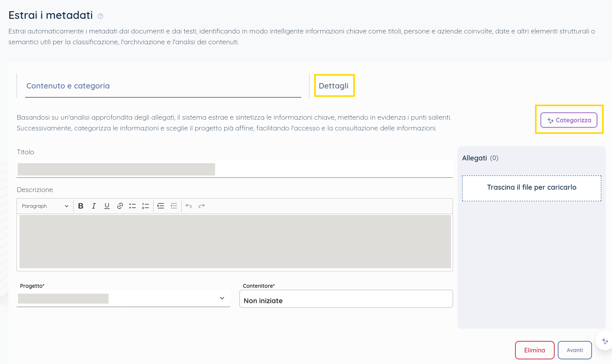
Task: Create a bulleted list
Action: click(x=133, y=206)
